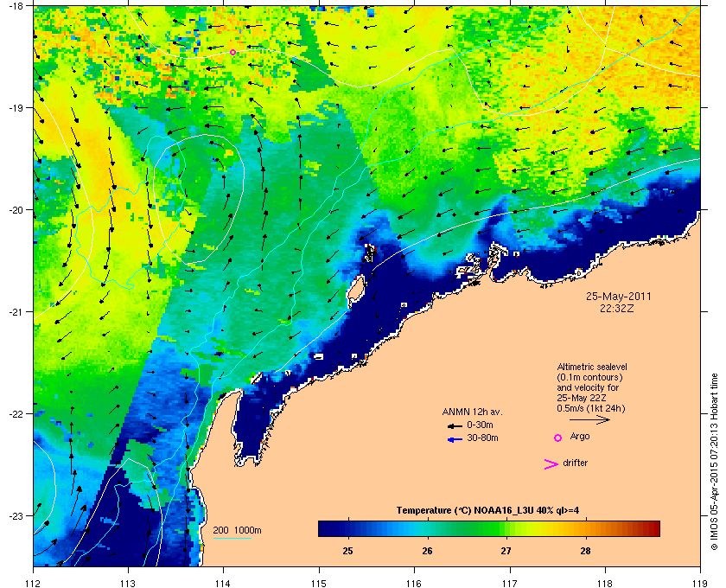
Task: Click the latitude axis label -21
Action: (16, 311)
